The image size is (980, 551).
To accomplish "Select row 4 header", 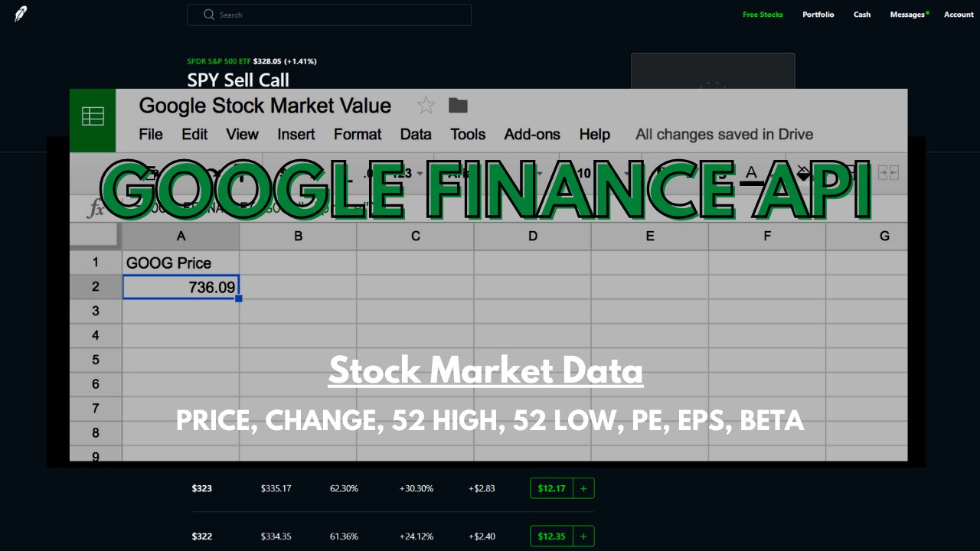I will pyautogui.click(x=96, y=335).
